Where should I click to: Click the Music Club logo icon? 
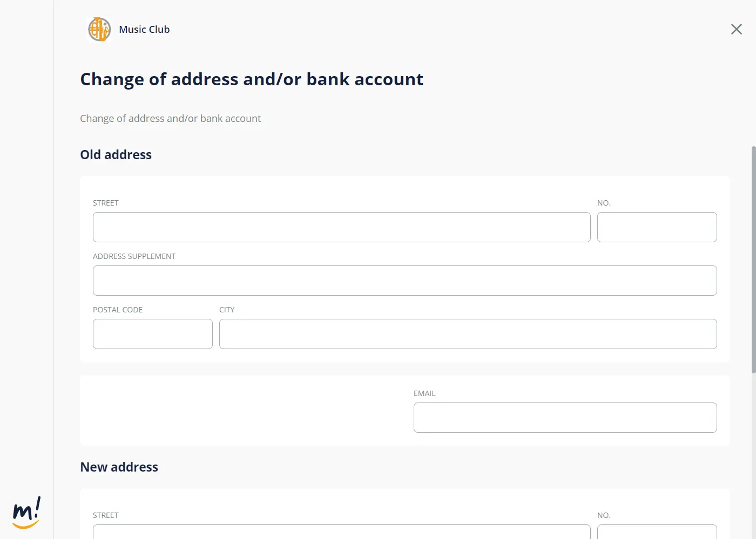tap(99, 29)
